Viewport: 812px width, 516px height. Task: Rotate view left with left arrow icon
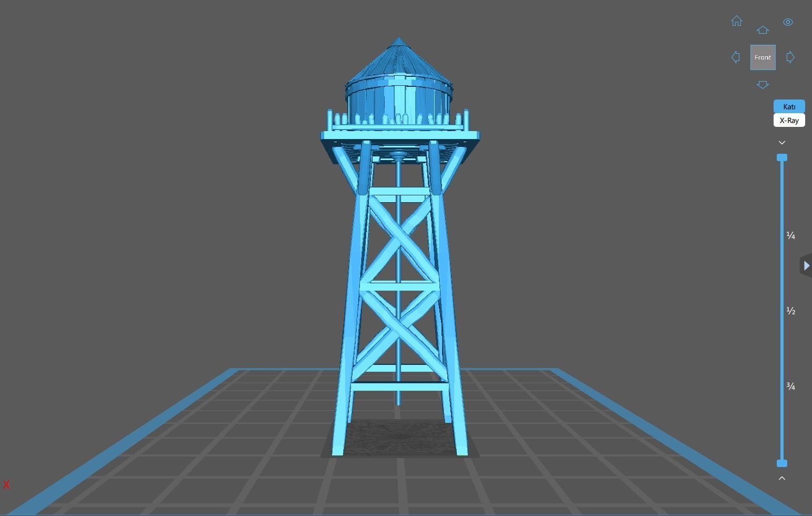[x=736, y=57]
